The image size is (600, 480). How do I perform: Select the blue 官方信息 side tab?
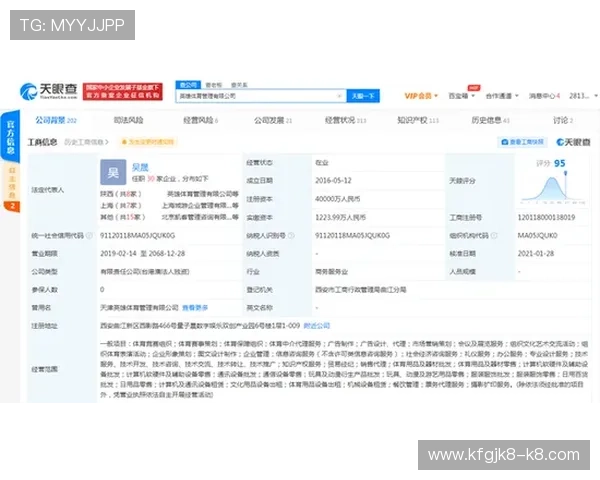tap(10, 136)
